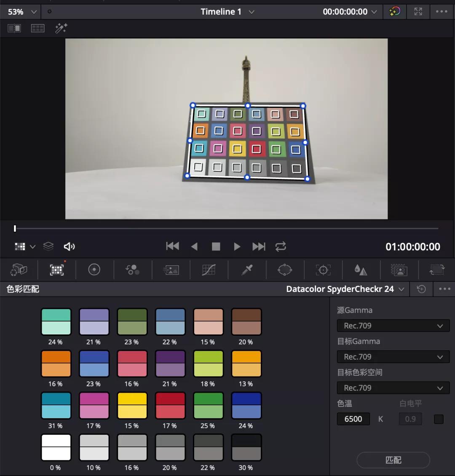Select the Qualifier eyedropper palette

pos(247,270)
